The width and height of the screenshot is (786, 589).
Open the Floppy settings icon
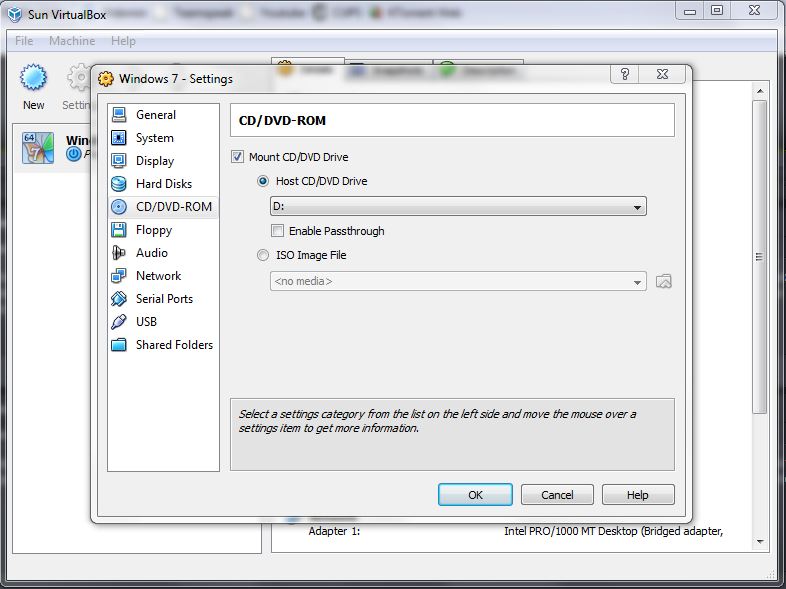click(x=119, y=230)
